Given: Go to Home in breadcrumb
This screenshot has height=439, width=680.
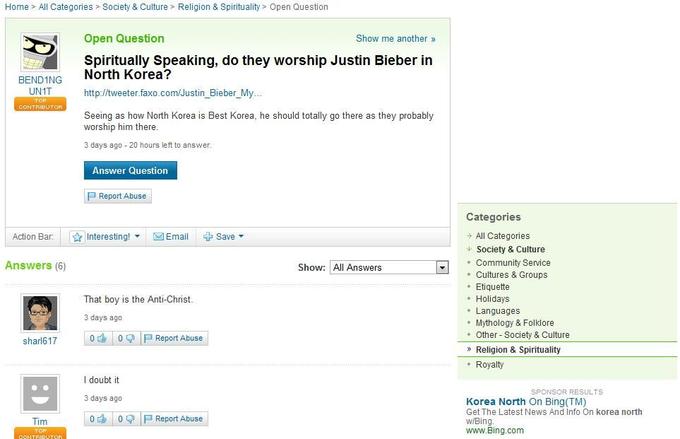Looking at the screenshot, I should point(16,7).
